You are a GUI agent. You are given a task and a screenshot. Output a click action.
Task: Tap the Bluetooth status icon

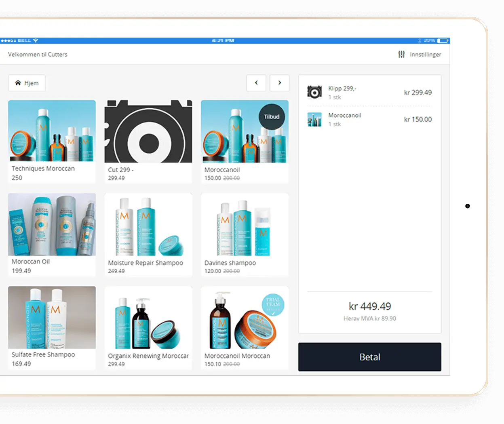[x=420, y=40]
